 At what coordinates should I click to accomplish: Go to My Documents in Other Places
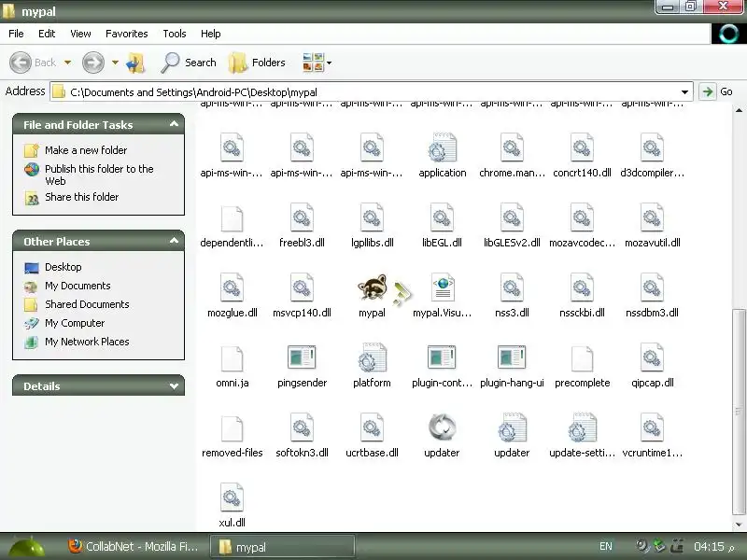[78, 286]
